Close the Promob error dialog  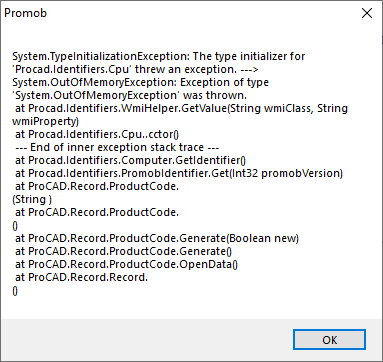pyautogui.click(x=367, y=13)
